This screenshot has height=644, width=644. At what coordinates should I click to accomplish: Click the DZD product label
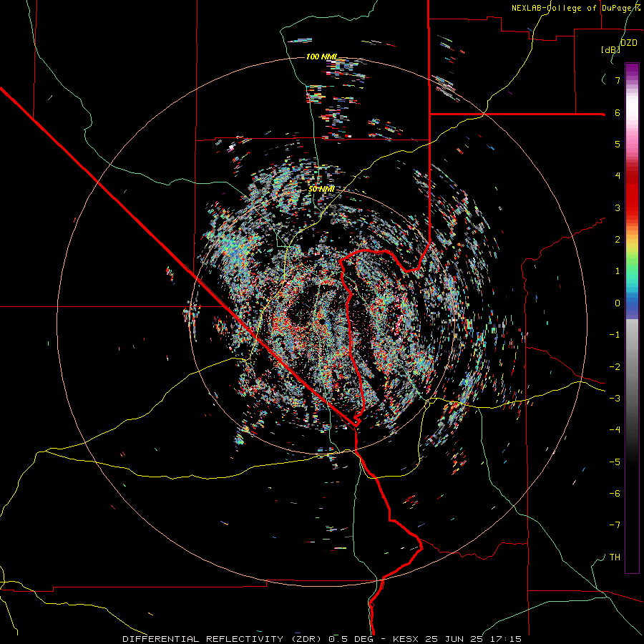point(629,43)
